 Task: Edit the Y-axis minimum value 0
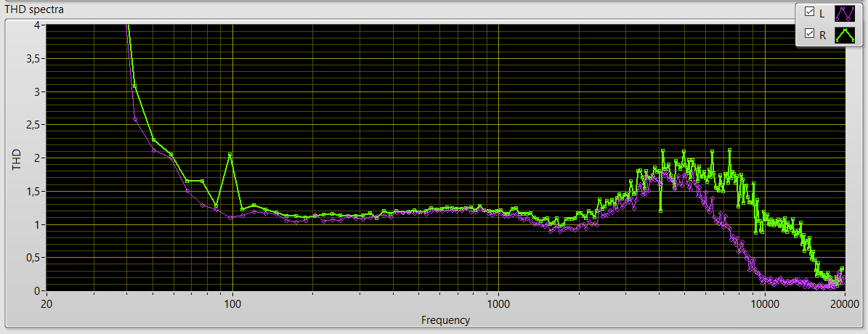(36, 290)
